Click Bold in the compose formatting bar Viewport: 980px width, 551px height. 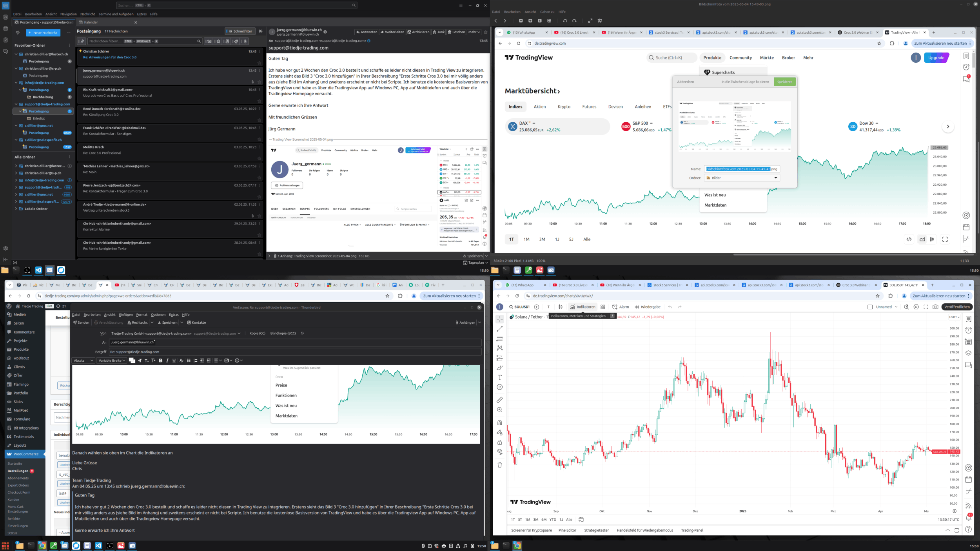click(160, 361)
